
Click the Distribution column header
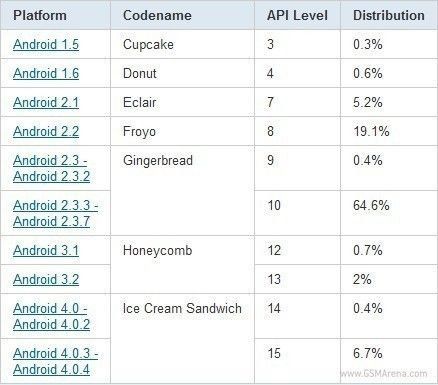tap(389, 16)
